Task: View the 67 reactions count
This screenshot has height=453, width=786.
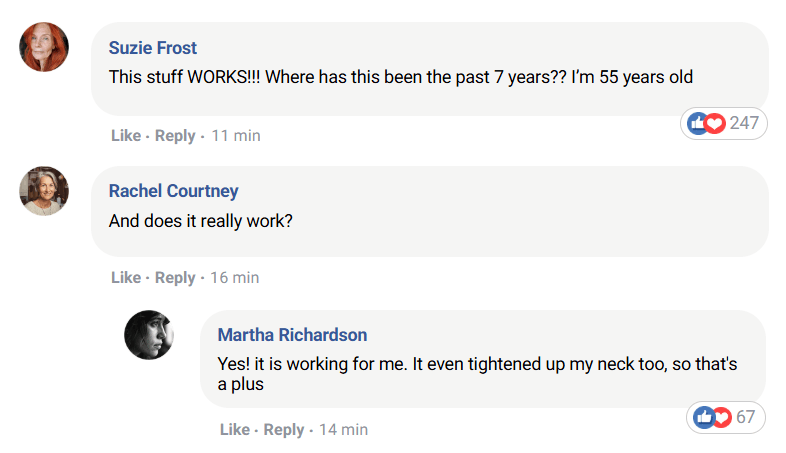Action: tap(745, 417)
